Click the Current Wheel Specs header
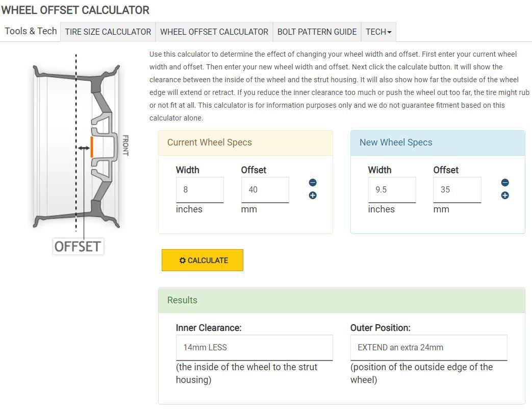The image size is (532, 409). pos(209,142)
